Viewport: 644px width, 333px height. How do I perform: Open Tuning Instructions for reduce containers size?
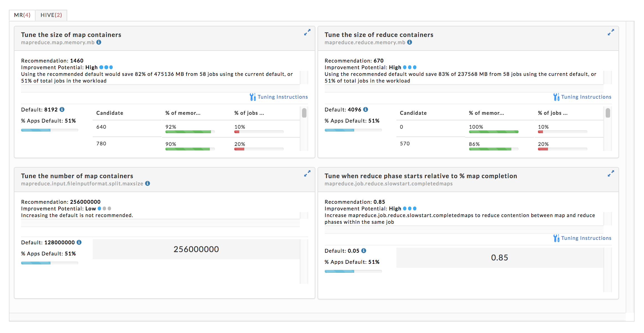[x=586, y=97]
